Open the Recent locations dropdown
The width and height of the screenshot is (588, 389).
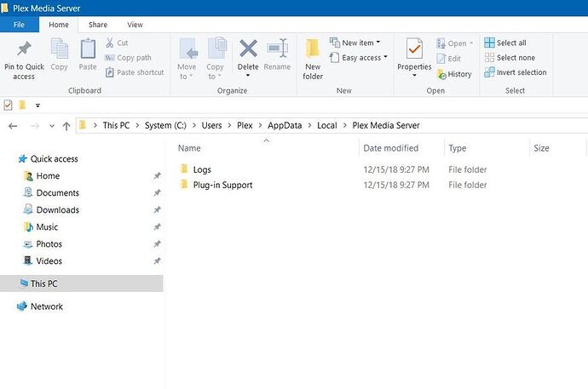tap(52, 126)
